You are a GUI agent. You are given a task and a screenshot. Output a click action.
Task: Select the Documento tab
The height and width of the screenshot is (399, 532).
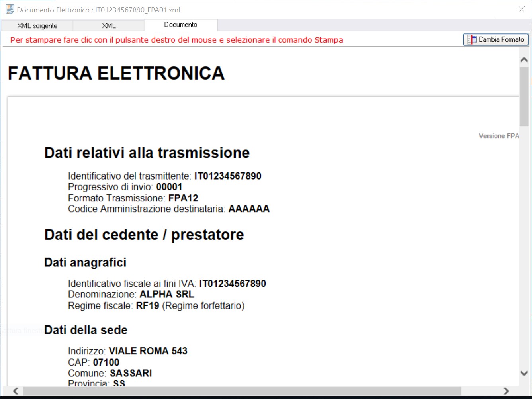click(181, 25)
